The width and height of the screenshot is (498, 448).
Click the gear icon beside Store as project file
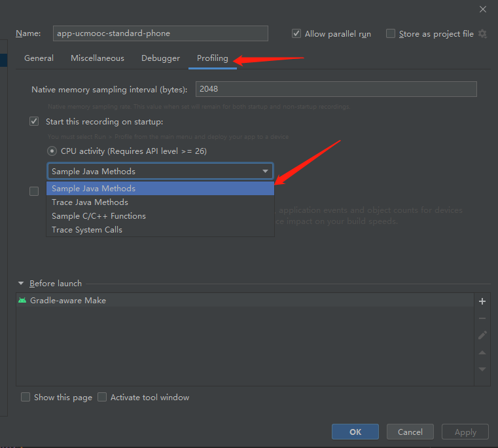click(482, 33)
